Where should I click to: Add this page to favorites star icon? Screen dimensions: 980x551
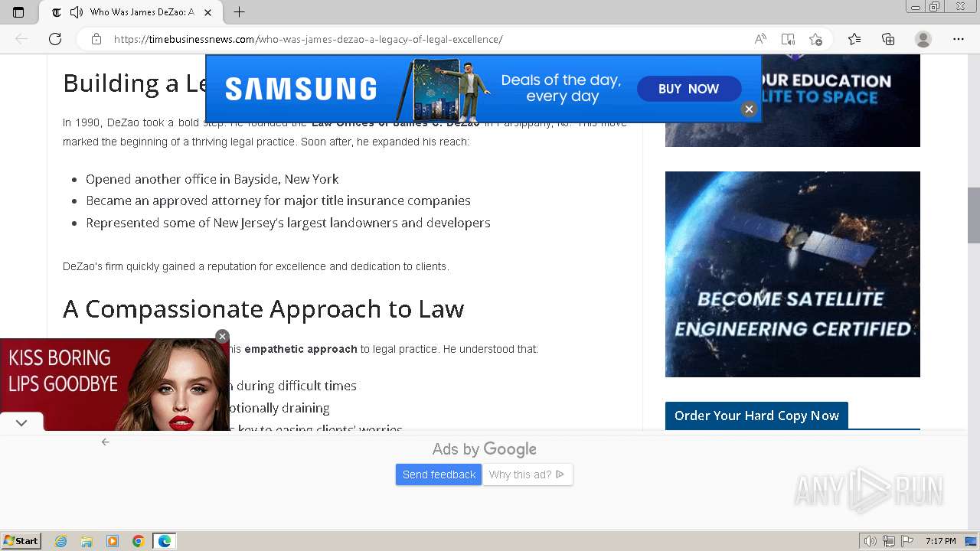815,39
